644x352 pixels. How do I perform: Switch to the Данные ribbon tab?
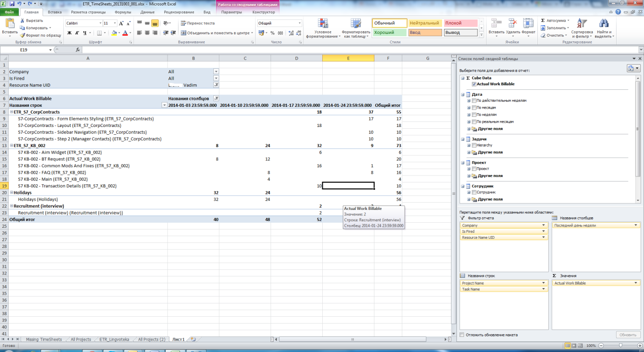[147, 12]
